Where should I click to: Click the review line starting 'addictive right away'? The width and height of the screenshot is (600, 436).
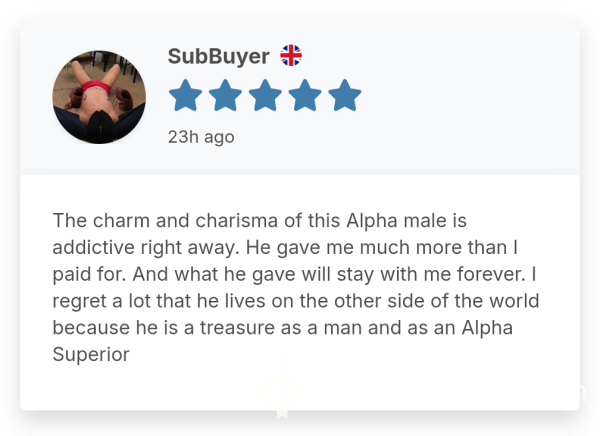click(x=285, y=248)
